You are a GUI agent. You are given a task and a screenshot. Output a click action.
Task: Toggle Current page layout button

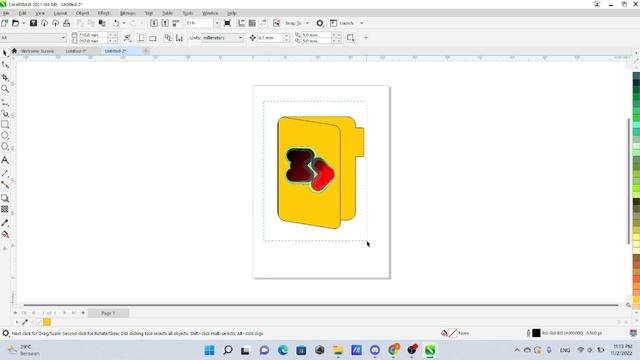tap(179, 38)
